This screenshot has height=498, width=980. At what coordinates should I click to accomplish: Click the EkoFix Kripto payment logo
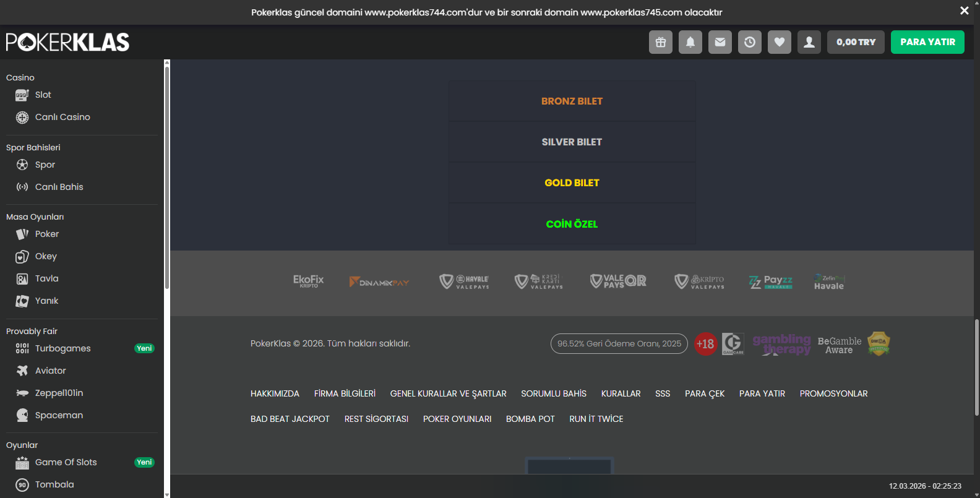click(x=308, y=281)
